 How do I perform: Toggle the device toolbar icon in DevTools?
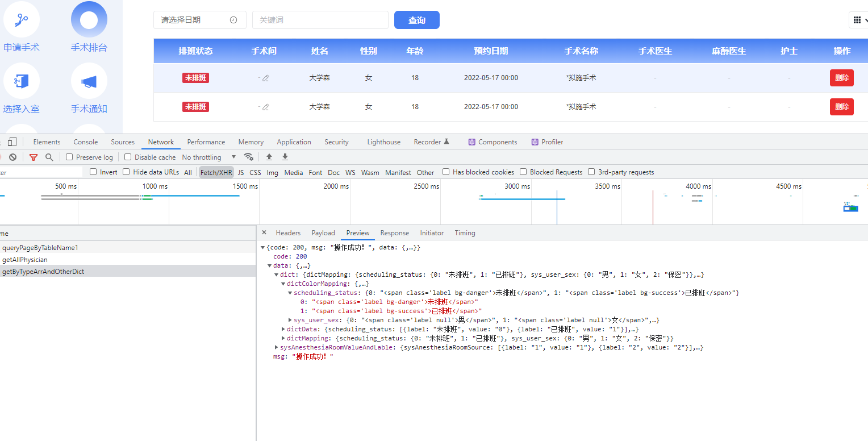[12, 142]
